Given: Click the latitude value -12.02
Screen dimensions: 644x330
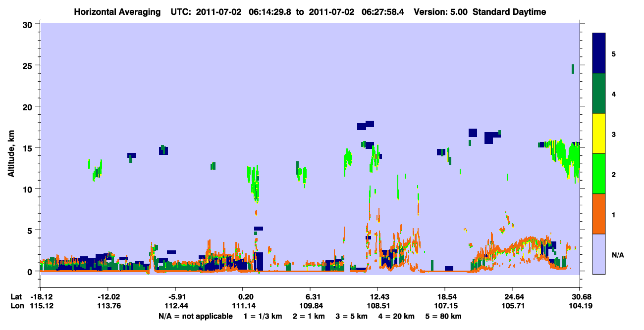Looking at the screenshot, I should coord(107,296).
